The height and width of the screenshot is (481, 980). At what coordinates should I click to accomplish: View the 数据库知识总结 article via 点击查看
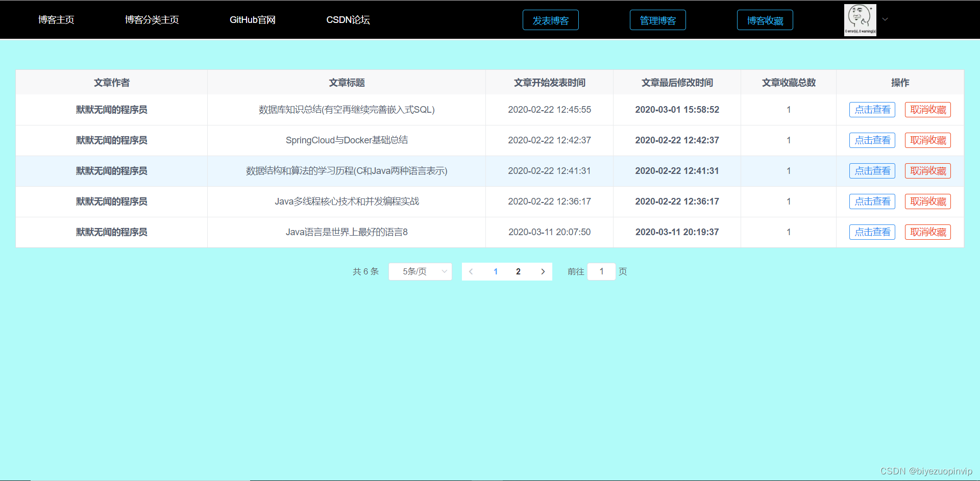pos(872,110)
